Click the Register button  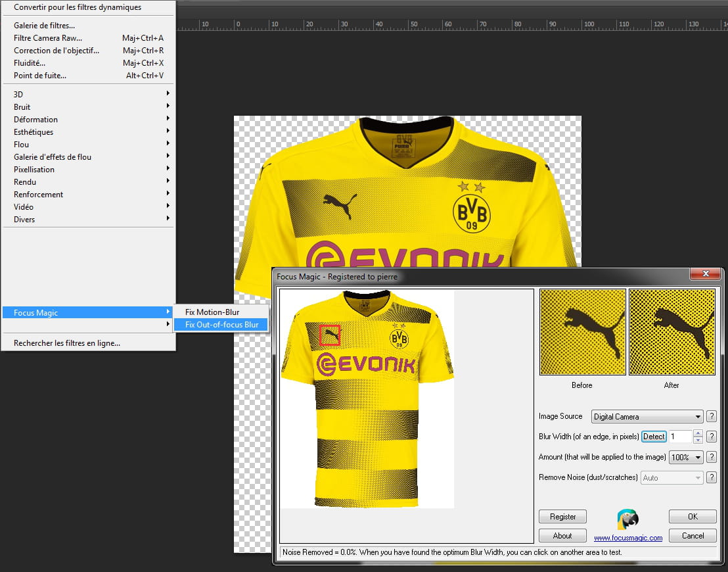[x=562, y=517]
